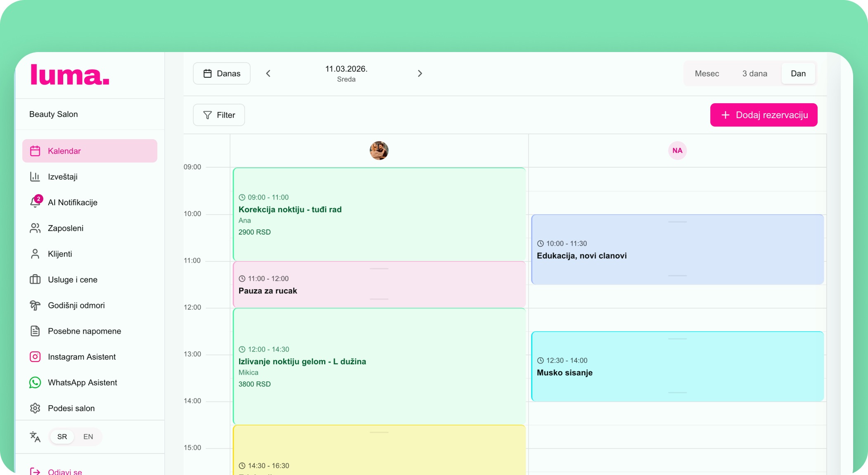Click the Odjavi se logout icon
This screenshot has width=868, height=475.
35,471
